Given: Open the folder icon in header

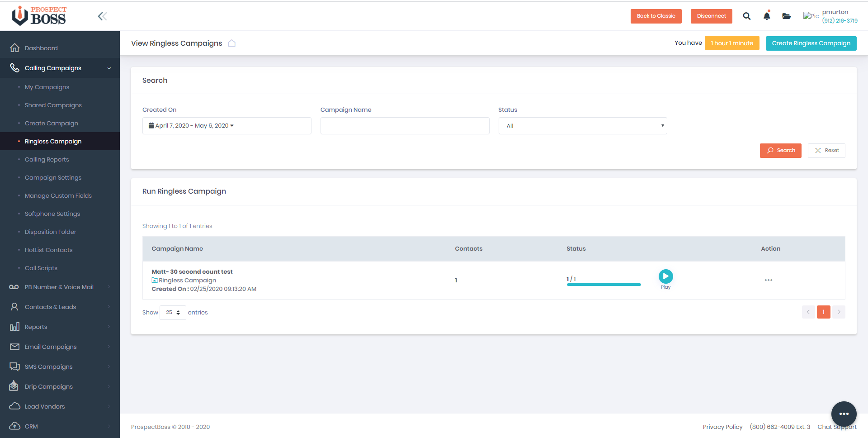Looking at the screenshot, I should click(787, 16).
